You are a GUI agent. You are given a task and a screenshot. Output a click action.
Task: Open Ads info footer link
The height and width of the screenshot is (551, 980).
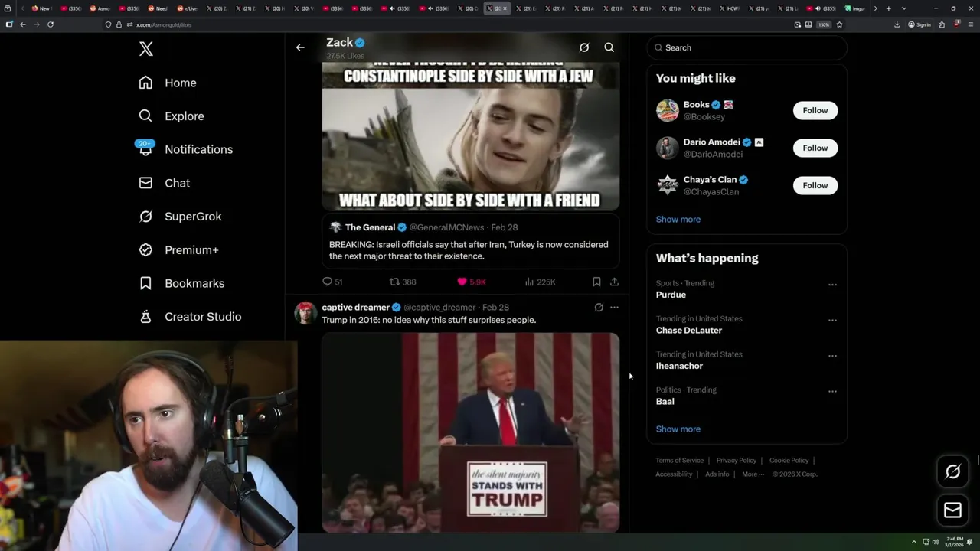click(717, 474)
